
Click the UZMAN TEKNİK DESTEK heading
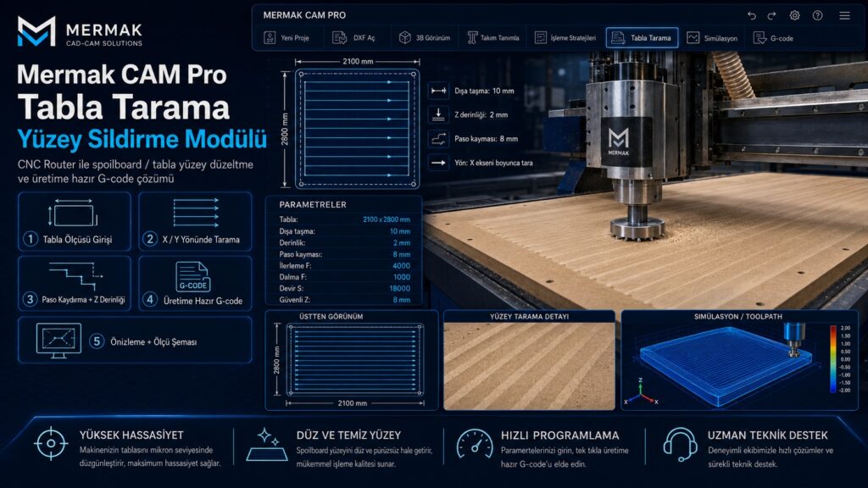[x=767, y=435]
